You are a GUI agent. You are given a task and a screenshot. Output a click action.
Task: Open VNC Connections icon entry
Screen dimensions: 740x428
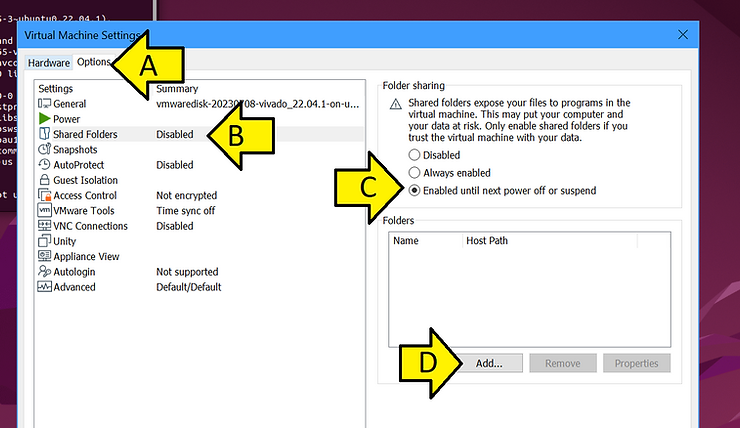pyautogui.click(x=44, y=226)
